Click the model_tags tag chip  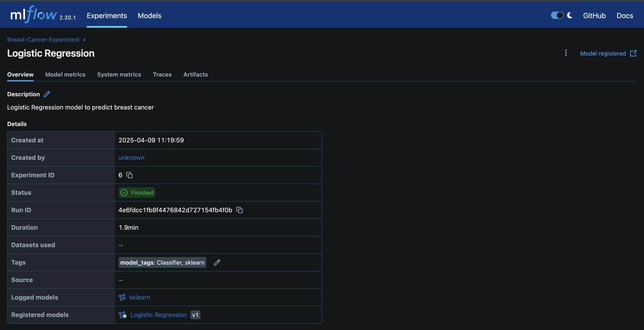[x=162, y=262]
